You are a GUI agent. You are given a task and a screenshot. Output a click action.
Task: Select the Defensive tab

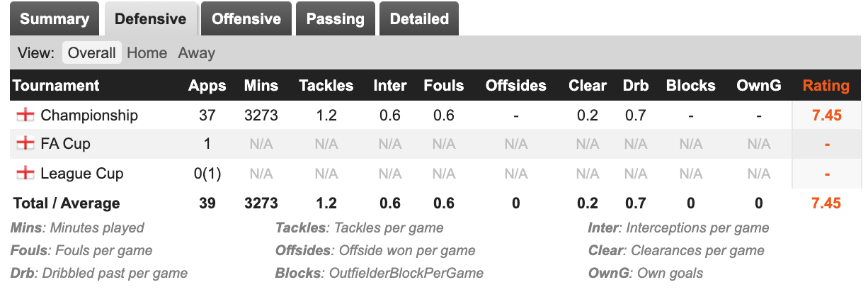pos(150,19)
